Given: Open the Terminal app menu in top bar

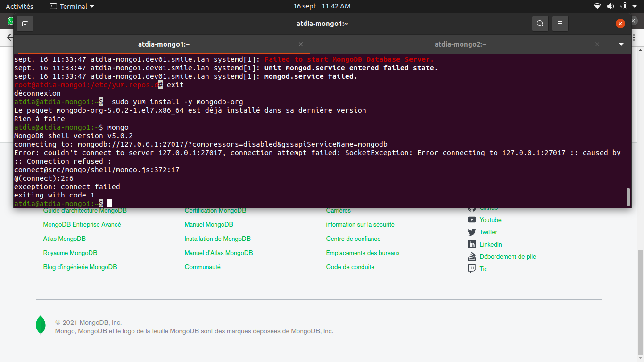Looking at the screenshot, I should click(72, 7).
